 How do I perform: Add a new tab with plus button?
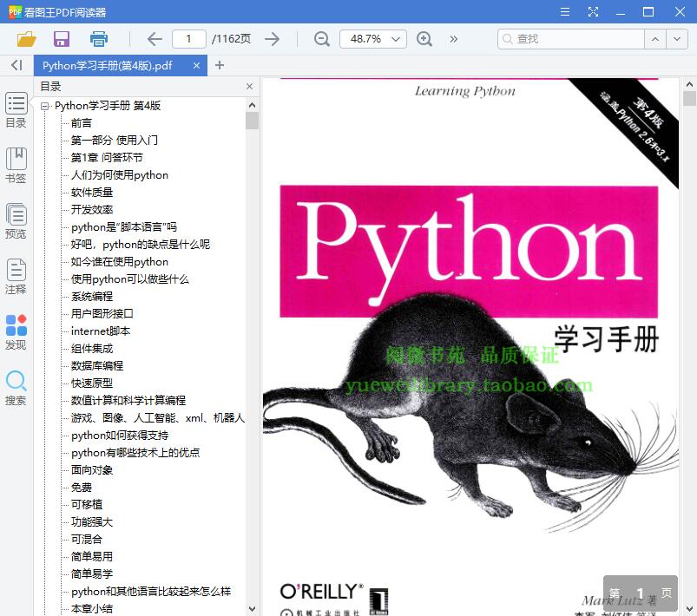click(x=219, y=65)
